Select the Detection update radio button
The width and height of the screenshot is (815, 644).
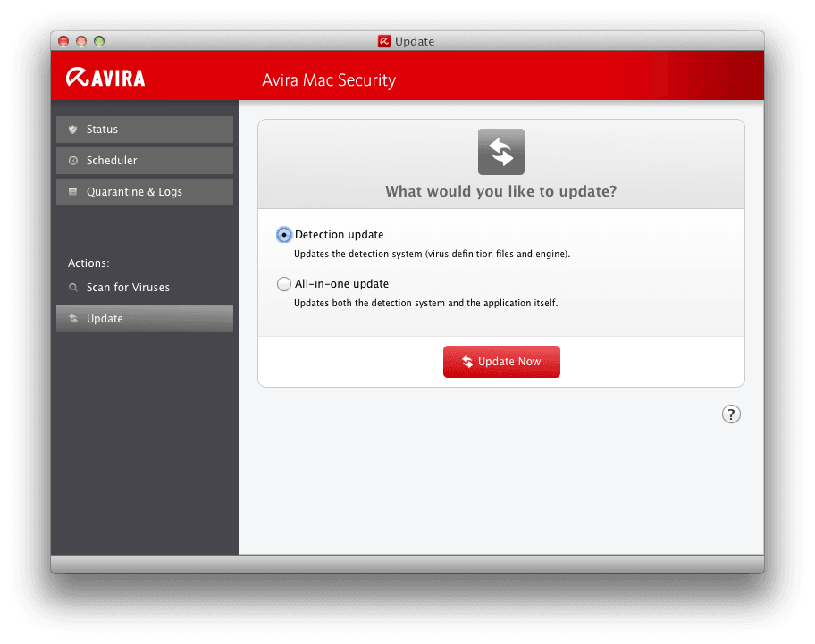[x=283, y=235]
